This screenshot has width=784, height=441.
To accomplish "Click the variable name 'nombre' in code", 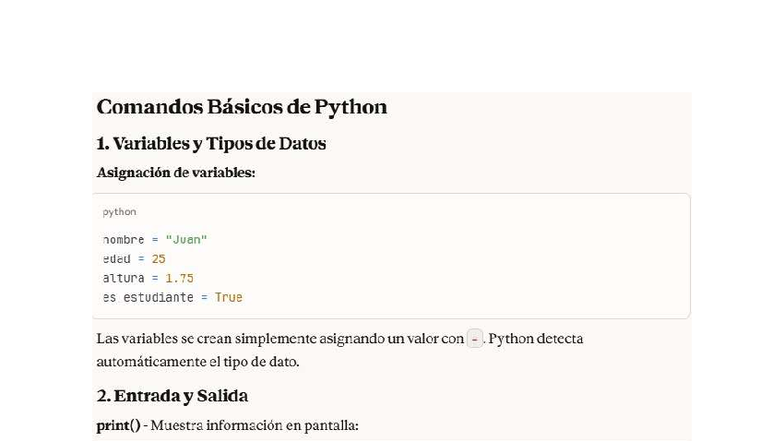I will (x=124, y=240).
